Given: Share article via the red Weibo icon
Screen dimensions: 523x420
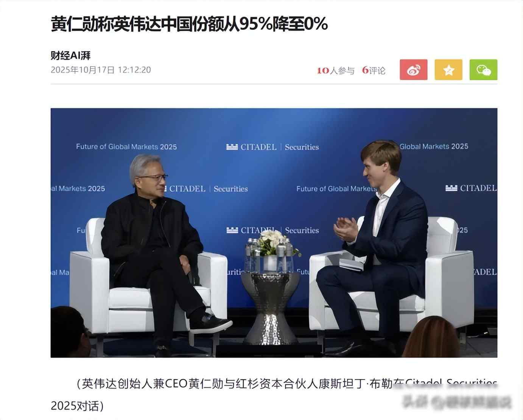Looking at the screenshot, I should (414, 70).
